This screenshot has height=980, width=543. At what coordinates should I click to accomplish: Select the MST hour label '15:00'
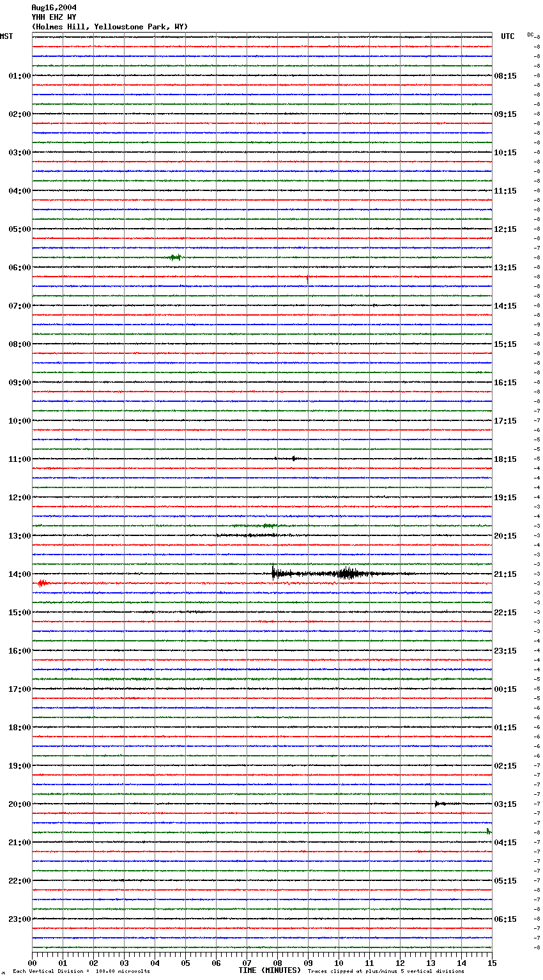click(20, 613)
